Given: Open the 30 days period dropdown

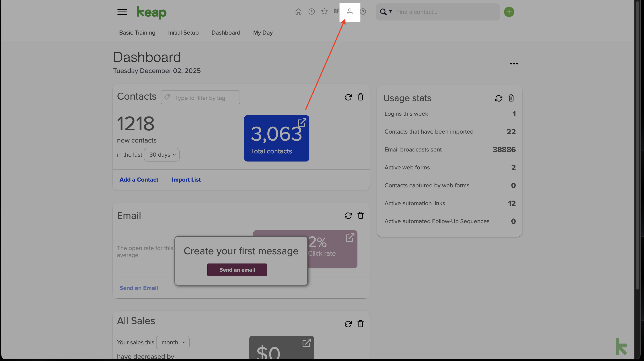Looking at the screenshot, I should point(162,155).
